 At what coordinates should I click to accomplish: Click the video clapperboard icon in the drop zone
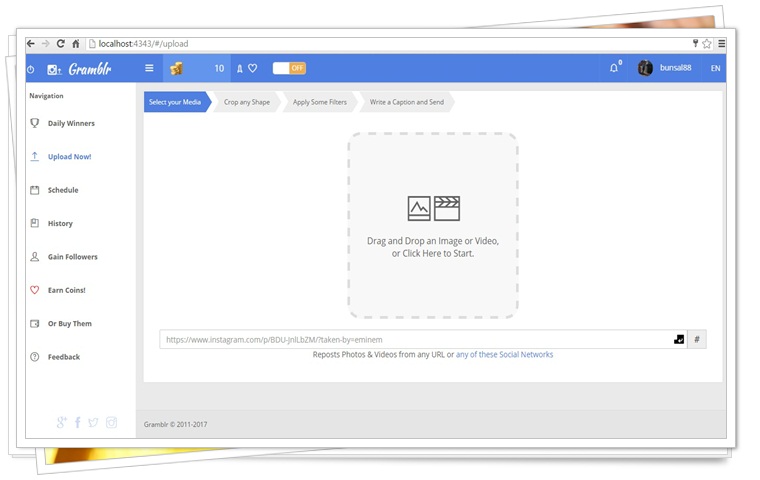coord(447,208)
